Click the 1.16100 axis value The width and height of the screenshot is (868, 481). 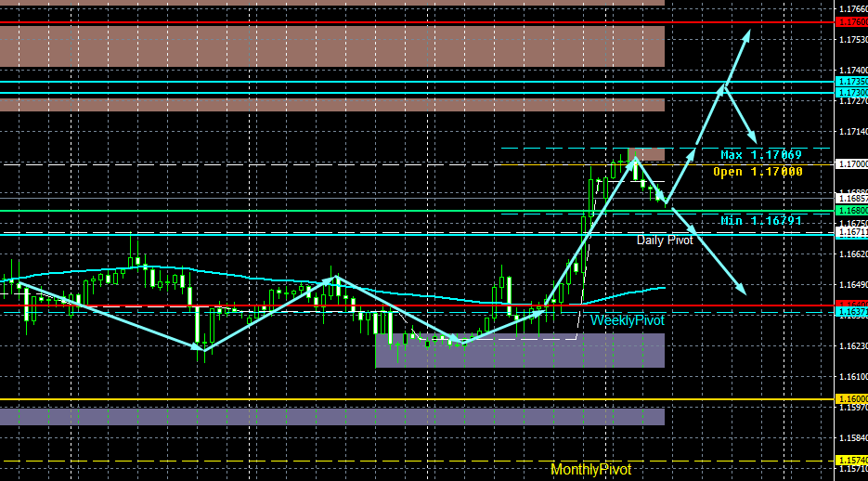853,376
